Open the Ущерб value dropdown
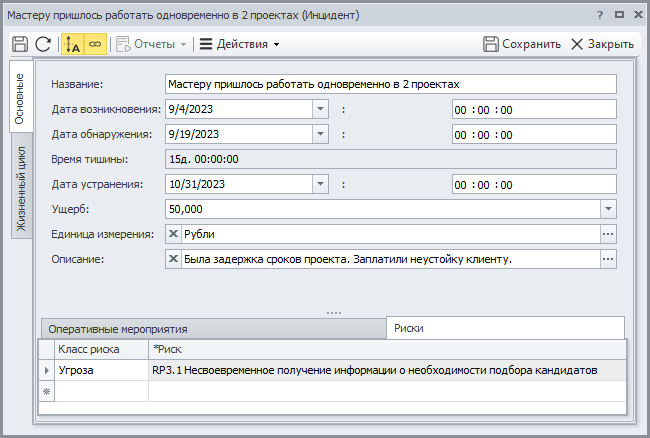 pos(608,209)
